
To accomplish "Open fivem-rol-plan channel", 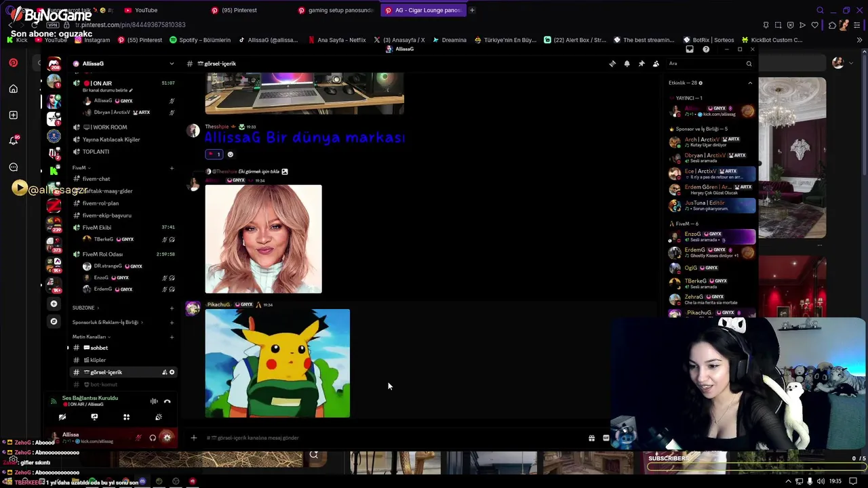I will click(x=124, y=203).
